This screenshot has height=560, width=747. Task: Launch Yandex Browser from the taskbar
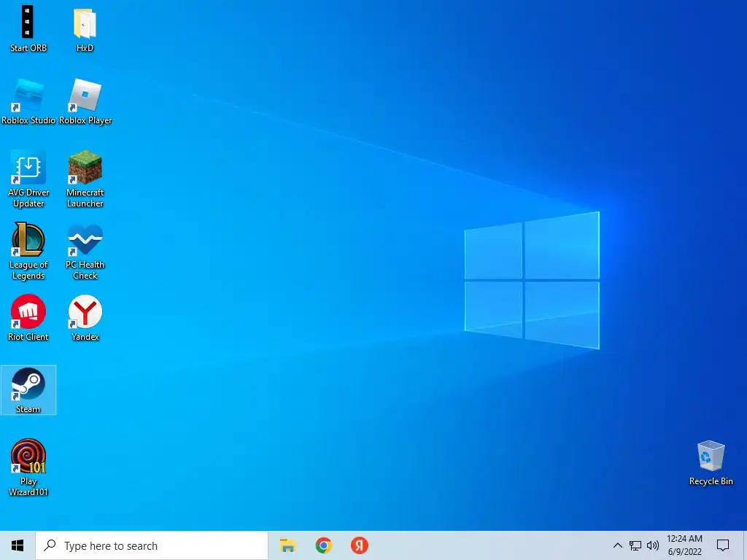pos(359,545)
